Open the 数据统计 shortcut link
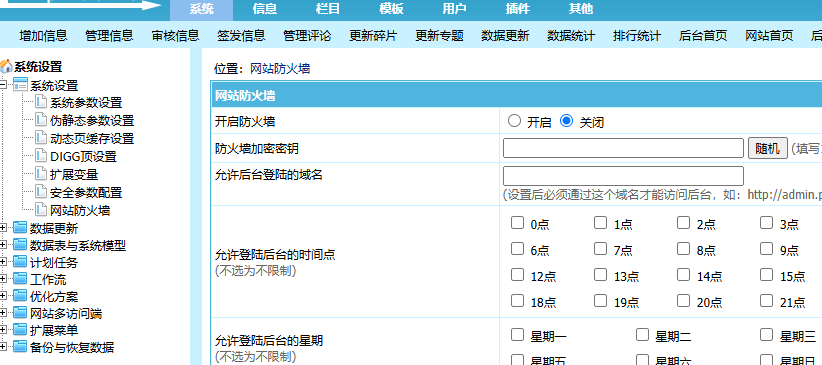The height and width of the screenshot is (365, 822). coord(571,35)
